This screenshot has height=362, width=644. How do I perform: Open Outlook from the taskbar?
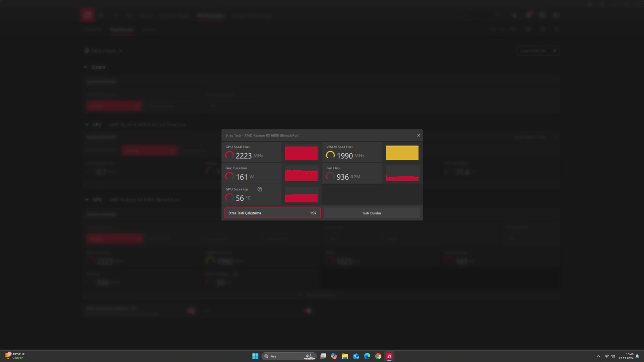356,356
